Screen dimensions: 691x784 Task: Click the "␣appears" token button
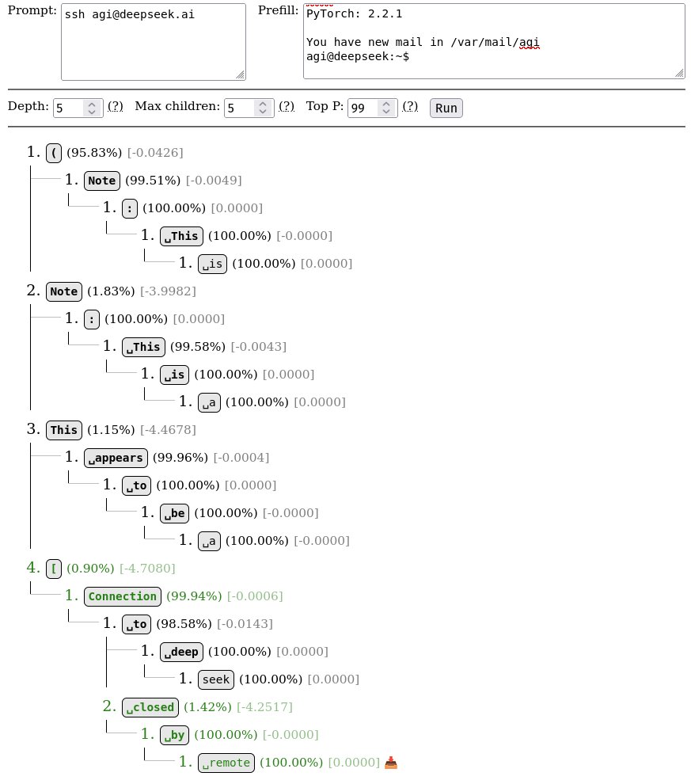coord(116,458)
